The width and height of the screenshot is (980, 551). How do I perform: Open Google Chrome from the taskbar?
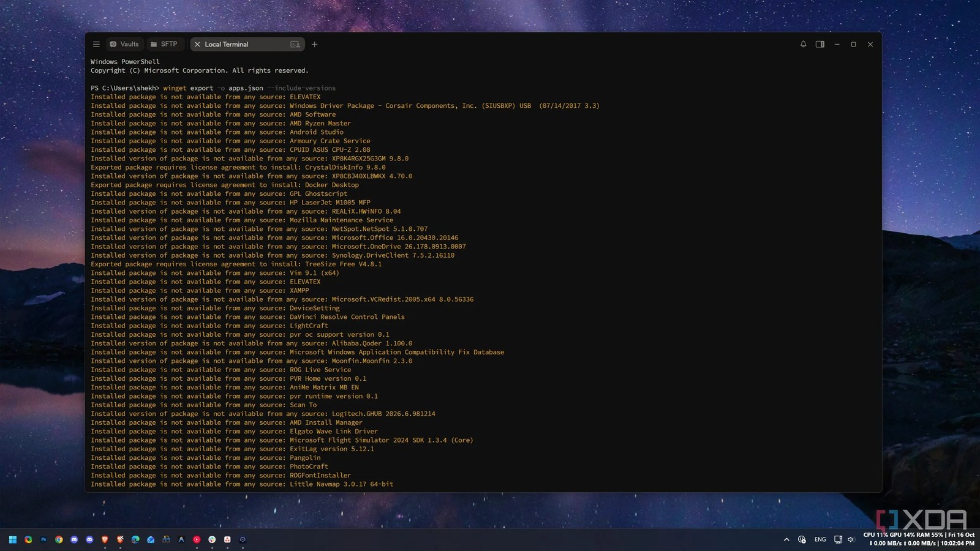click(x=59, y=539)
